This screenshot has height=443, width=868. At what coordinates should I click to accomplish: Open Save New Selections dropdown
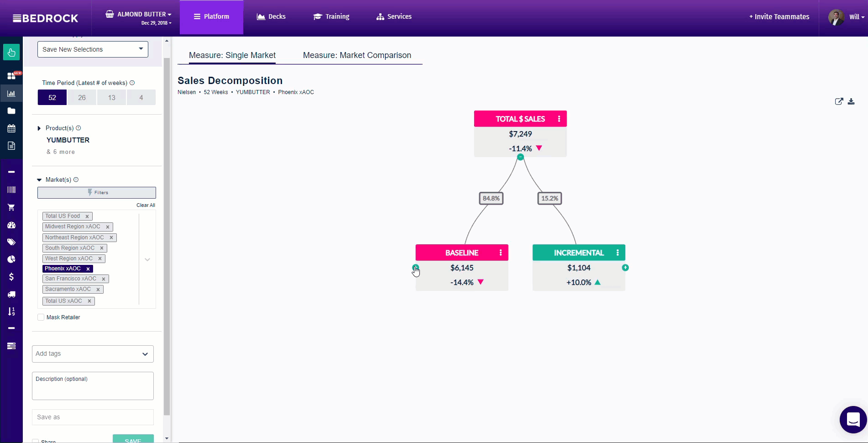(x=93, y=49)
